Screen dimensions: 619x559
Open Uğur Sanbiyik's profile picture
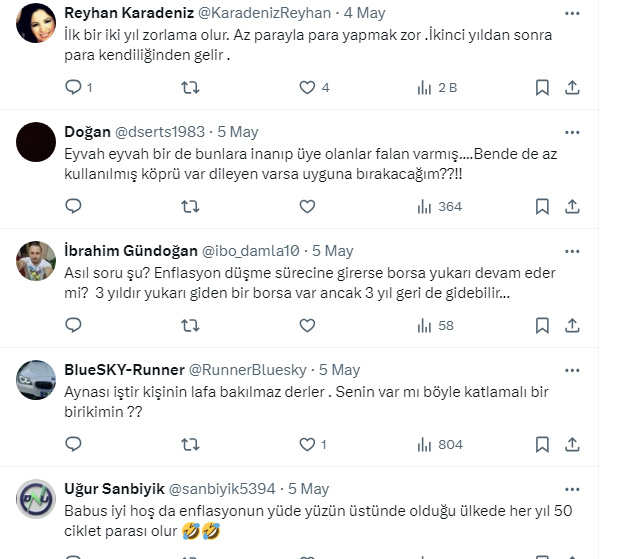(x=36, y=499)
